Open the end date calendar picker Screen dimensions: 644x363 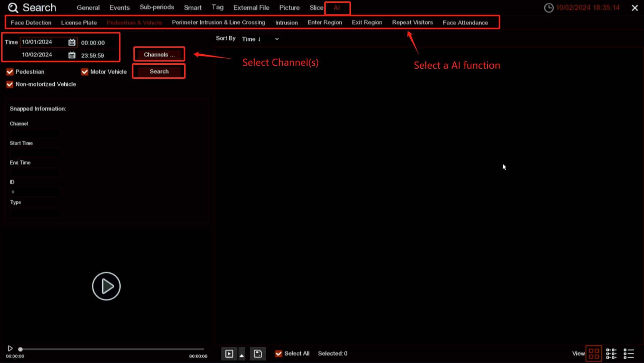point(72,55)
